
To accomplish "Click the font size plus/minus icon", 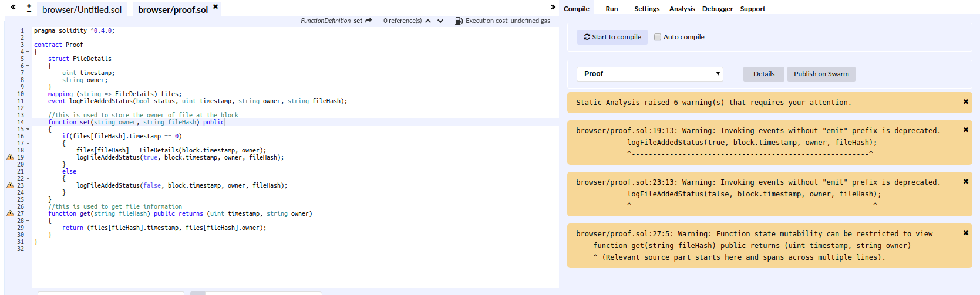I will point(29,8).
